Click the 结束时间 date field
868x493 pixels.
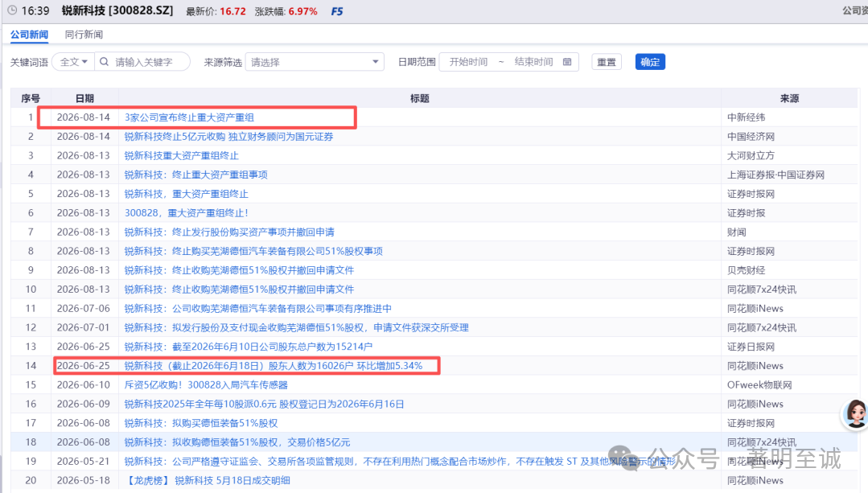coord(533,62)
